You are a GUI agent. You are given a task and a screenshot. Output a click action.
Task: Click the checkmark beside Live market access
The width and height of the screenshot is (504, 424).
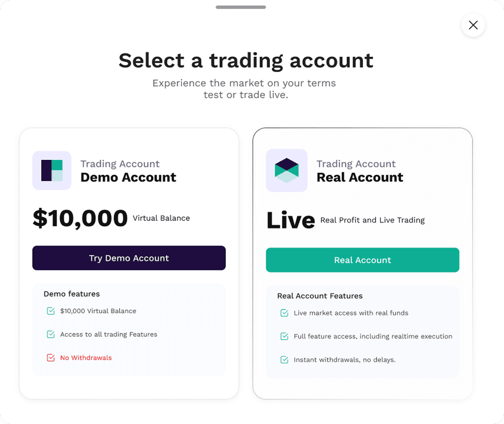284,313
